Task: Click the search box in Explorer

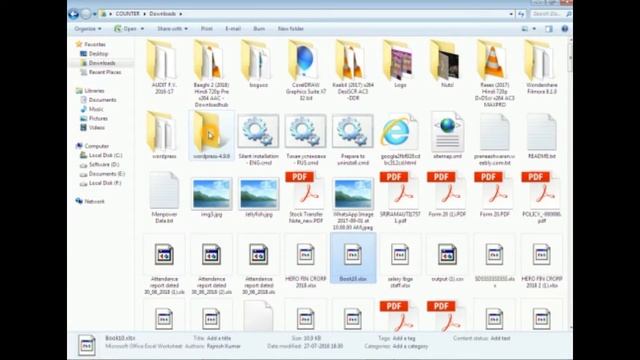Action: [x=551, y=14]
